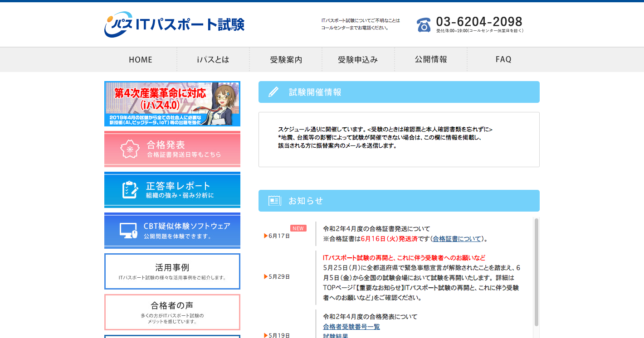Click the monitor icon on CBT疑似体験ソフトウェア
The height and width of the screenshot is (338, 644).
point(128,231)
